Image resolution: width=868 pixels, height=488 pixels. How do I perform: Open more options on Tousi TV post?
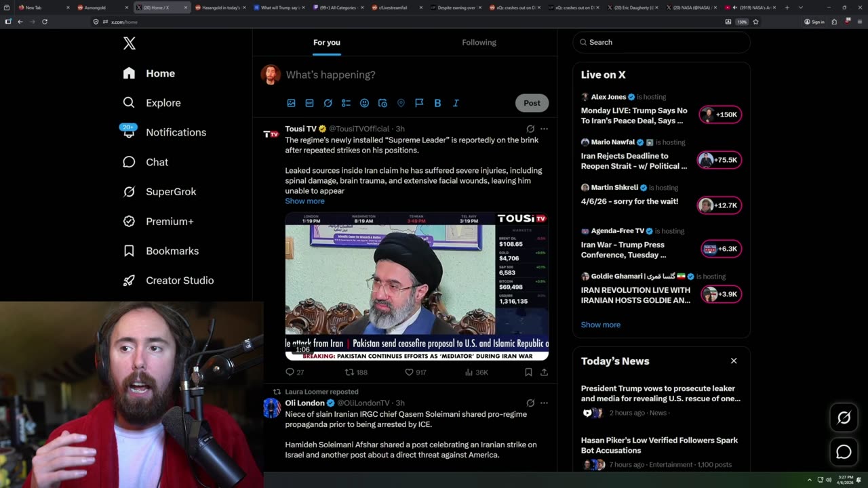pos(544,129)
